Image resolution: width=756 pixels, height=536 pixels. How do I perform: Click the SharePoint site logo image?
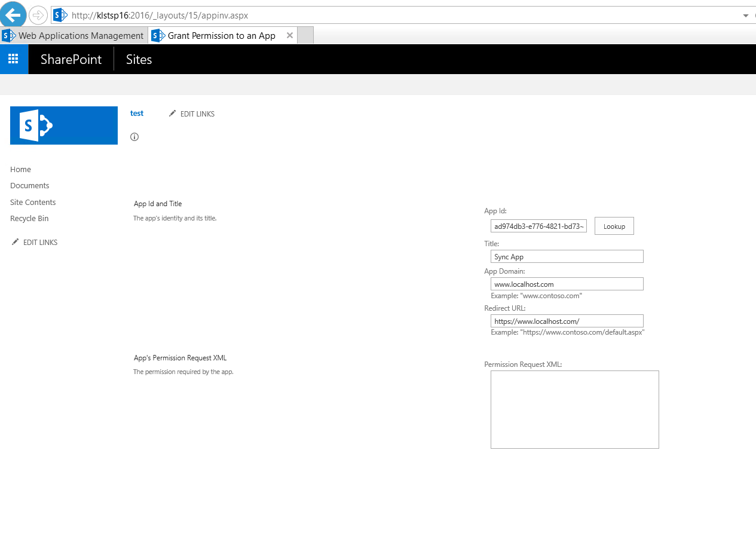64,125
